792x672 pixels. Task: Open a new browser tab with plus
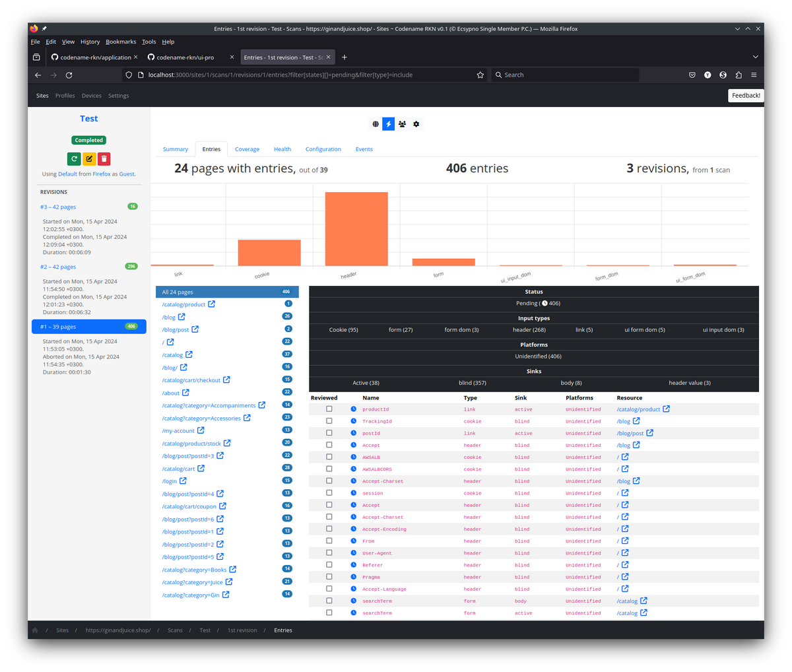(345, 57)
